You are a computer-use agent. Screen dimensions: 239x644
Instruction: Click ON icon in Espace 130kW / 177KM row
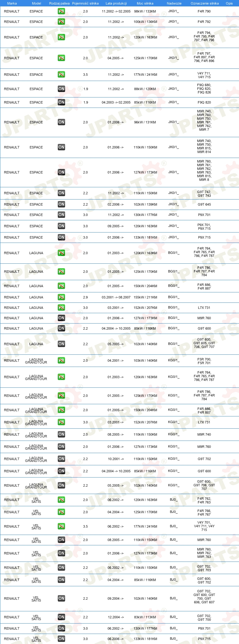[61, 215]
